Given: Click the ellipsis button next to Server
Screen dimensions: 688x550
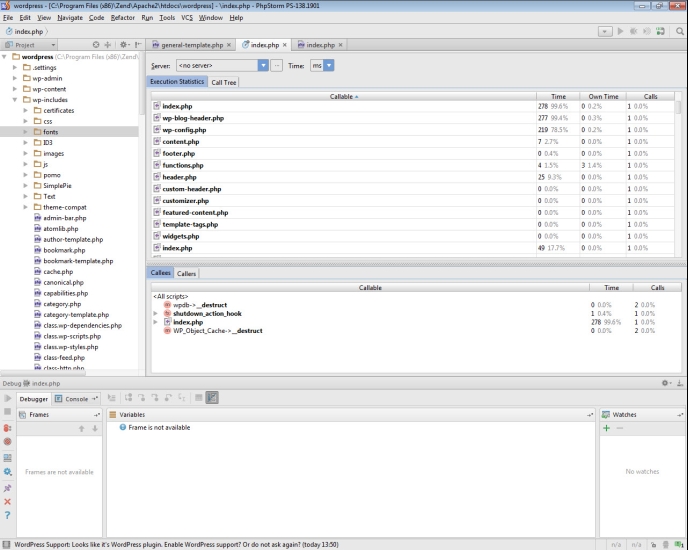Looking at the screenshot, I should click(277, 66).
